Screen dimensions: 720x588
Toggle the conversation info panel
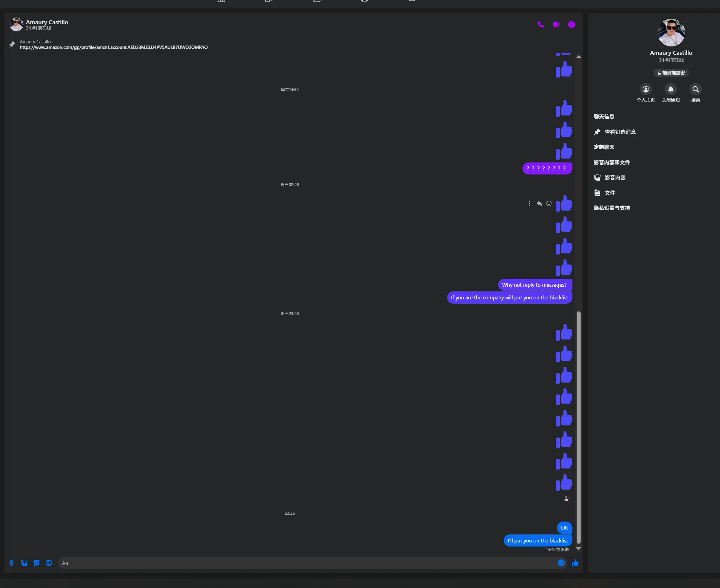tap(571, 24)
